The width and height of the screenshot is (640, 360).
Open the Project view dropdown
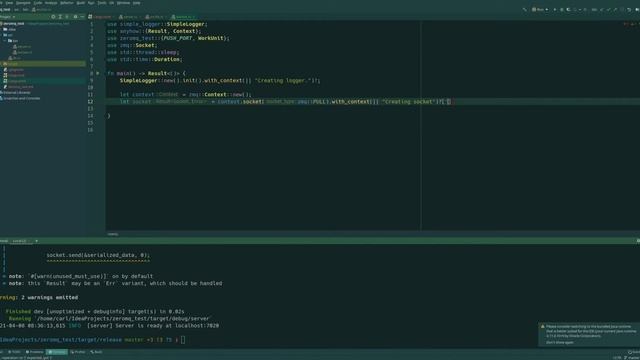click(x=8, y=17)
